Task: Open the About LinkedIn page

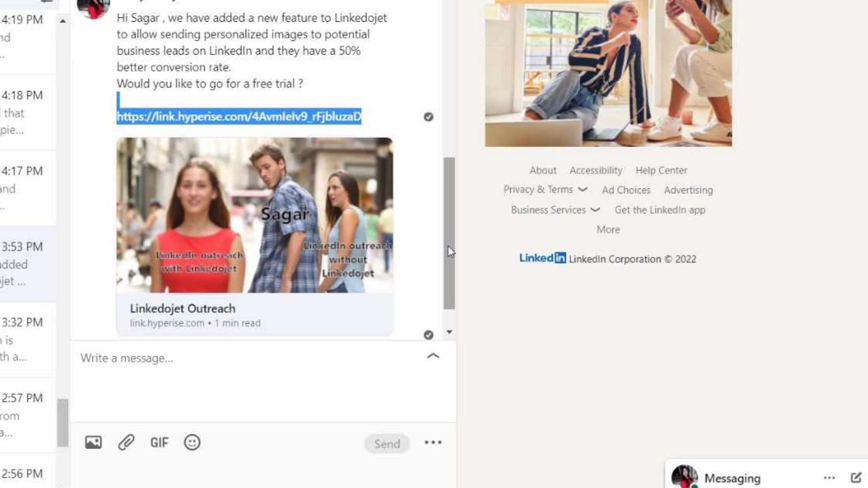Action: click(x=542, y=170)
